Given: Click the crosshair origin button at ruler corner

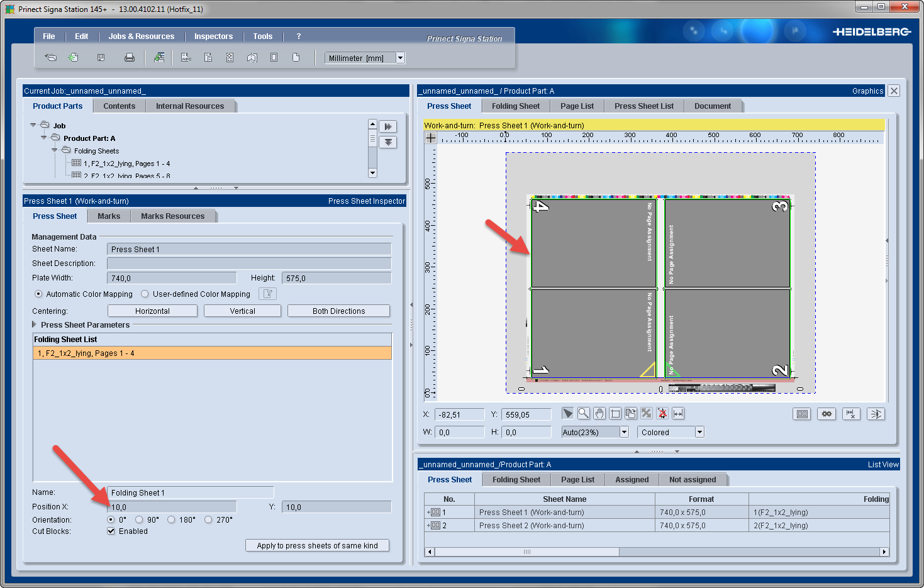Looking at the screenshot, I should [x=431, y=137].
